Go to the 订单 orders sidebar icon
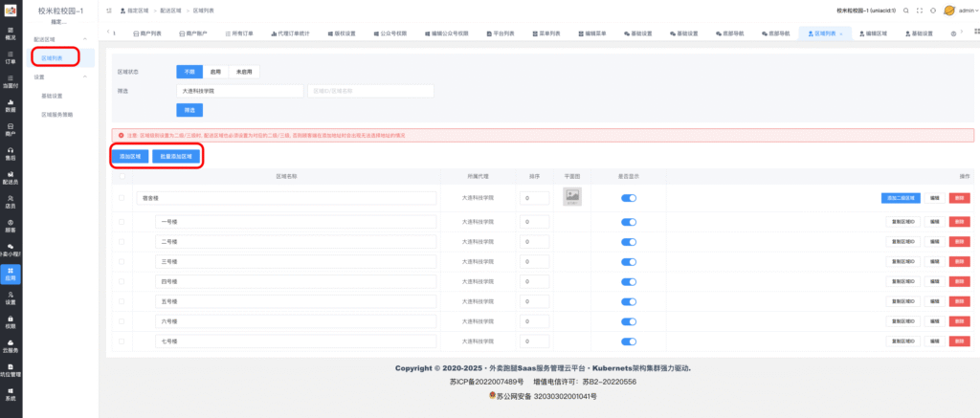 pos(11,56)
